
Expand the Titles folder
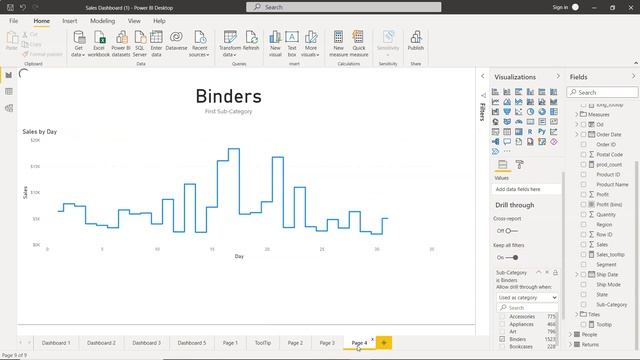[577, 314]
